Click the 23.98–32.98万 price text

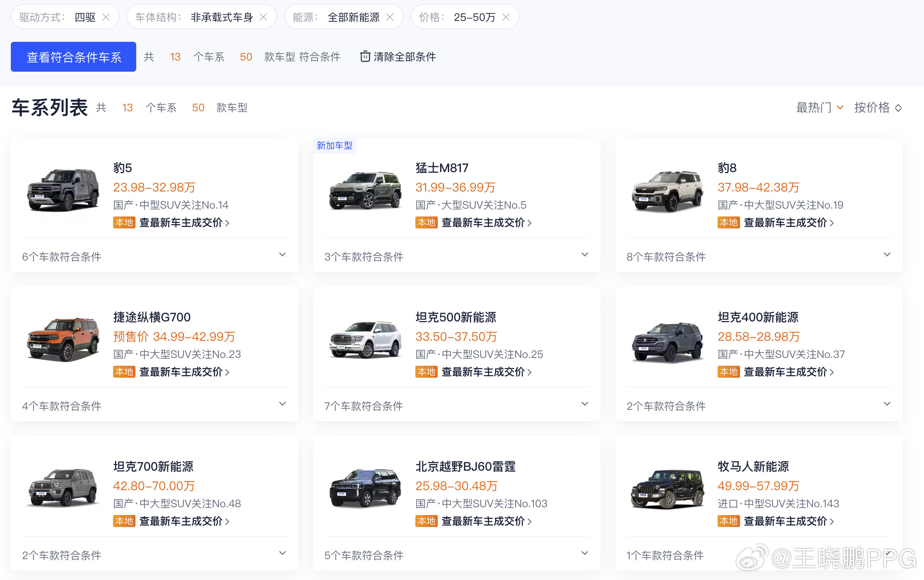pos(154,187)
